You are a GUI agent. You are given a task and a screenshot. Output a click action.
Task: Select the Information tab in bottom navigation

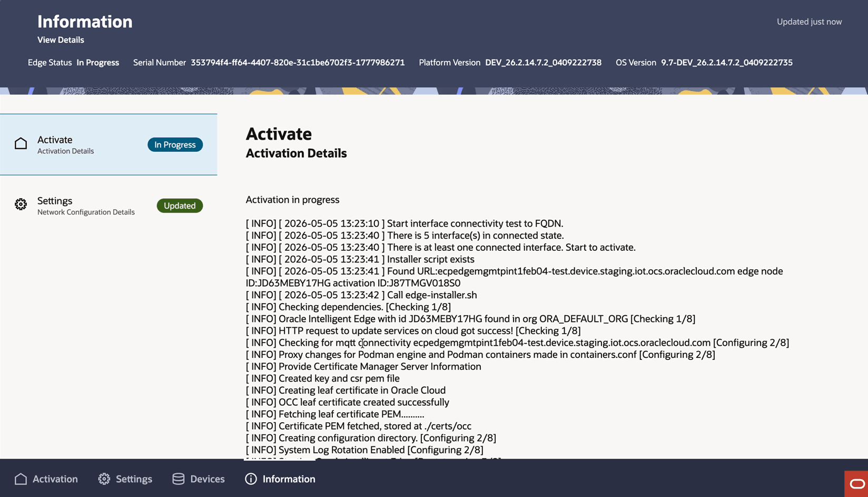(x=280, y=479)
